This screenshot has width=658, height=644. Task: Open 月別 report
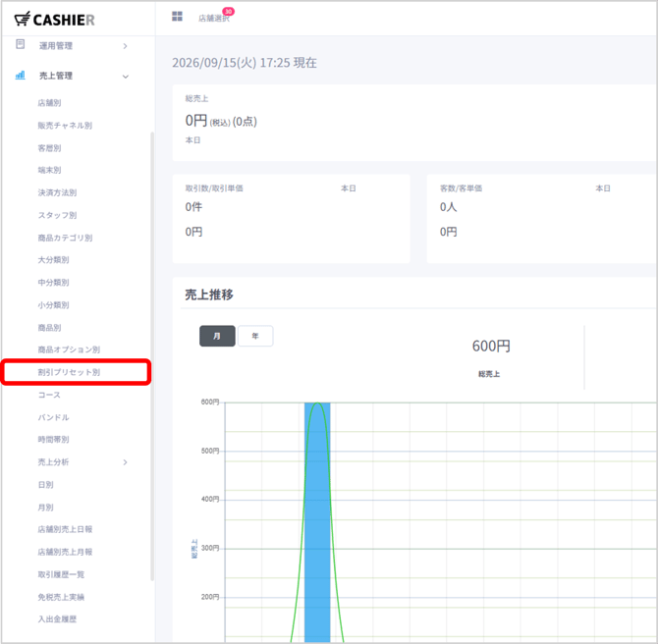point(46,508)
